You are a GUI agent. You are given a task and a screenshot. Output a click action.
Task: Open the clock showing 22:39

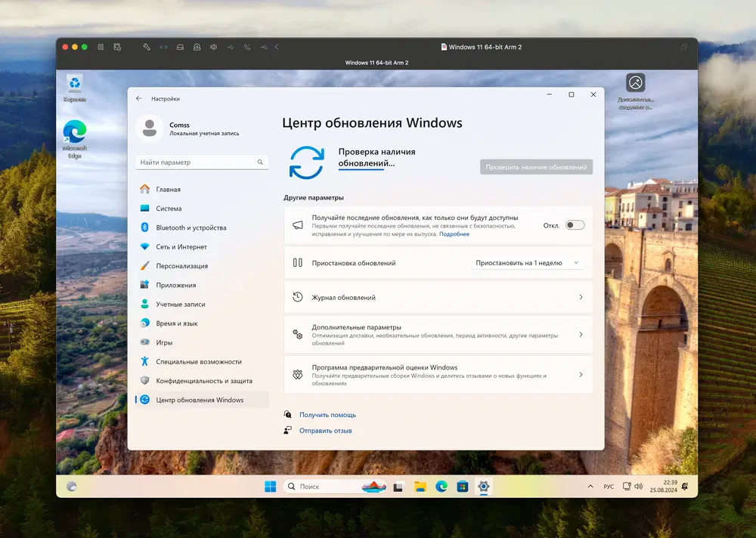point(663,487)
